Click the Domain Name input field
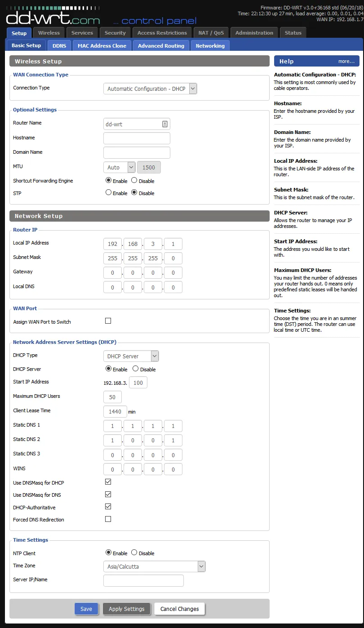Image resolution: width=364 pixels, height=628 pixels. 137,153
